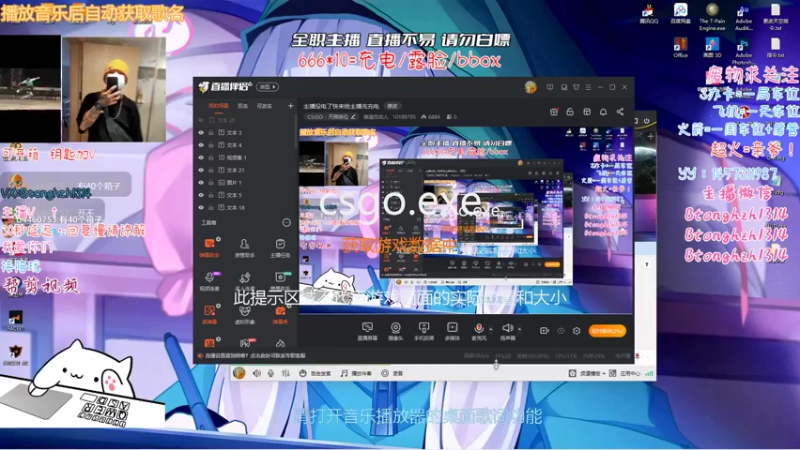The height and width of the screenshot is (450, 800).
Task: Open the 房管助手 tool
Action: (244, 247)
